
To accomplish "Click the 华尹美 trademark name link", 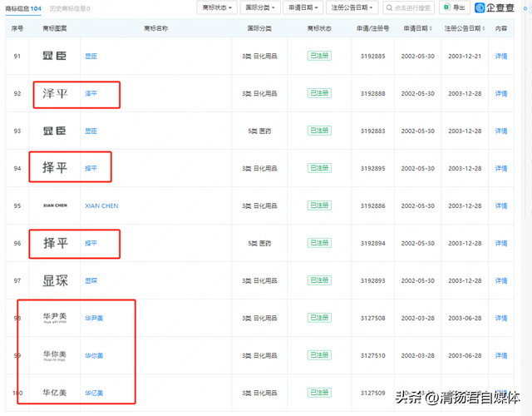I will click(94, 318).
